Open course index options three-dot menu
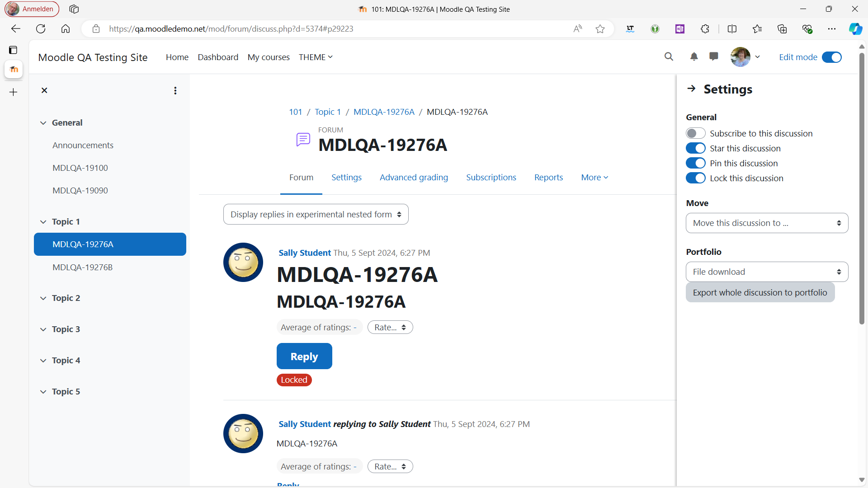The image size is (868, 488). pos(175,91)
